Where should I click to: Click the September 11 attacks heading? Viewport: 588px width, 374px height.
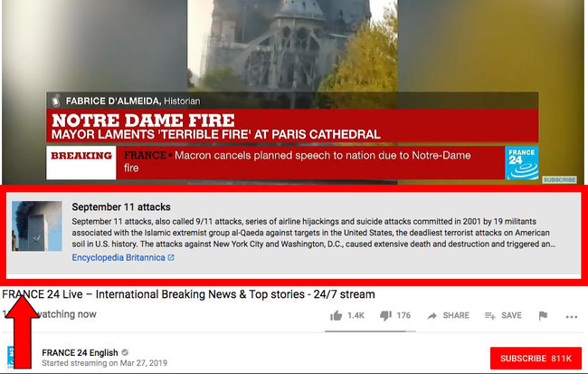coord(121,206)
